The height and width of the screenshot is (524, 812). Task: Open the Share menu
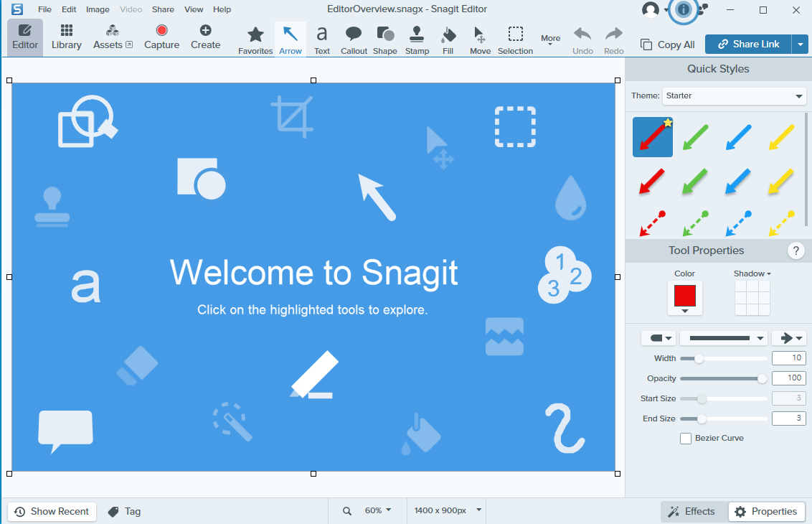coord(163,9)
